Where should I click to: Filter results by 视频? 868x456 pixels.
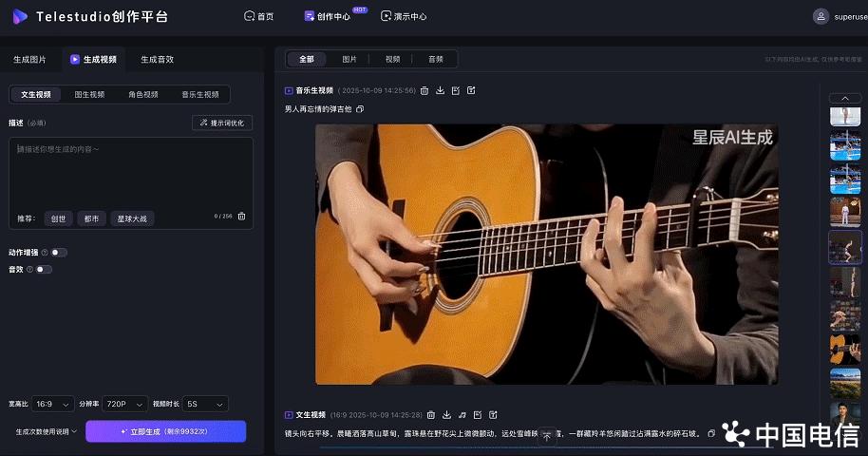click(392, 59)
